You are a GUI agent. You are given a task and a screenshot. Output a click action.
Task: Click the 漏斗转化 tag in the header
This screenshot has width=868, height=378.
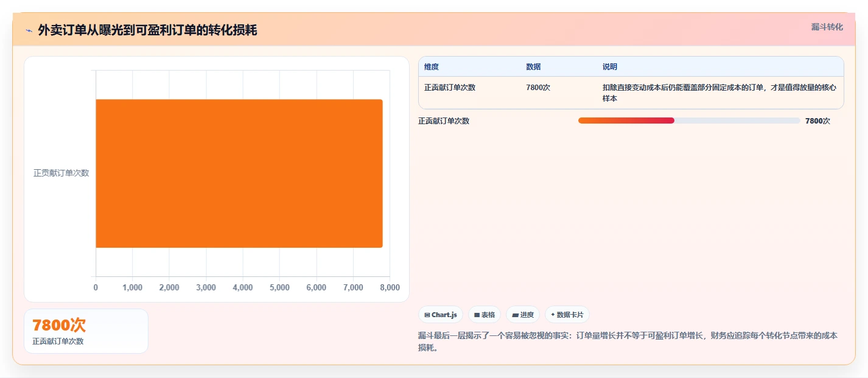[x=827, y=27]
